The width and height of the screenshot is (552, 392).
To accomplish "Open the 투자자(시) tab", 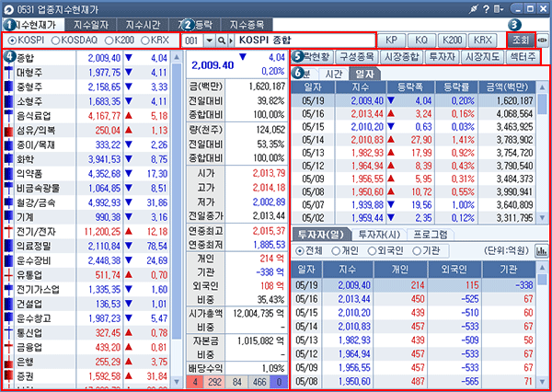I will click(379, 234).
